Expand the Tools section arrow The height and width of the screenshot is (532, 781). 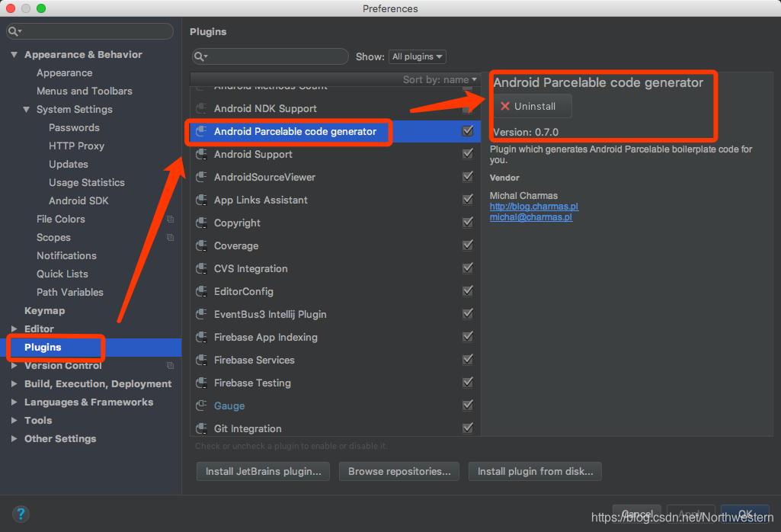(14, 421)
